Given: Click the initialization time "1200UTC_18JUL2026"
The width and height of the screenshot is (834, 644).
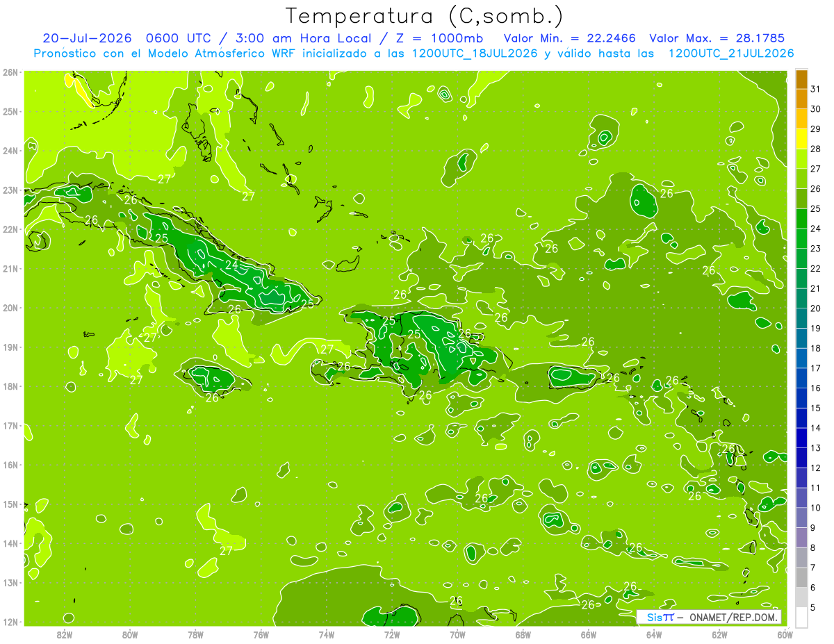Looking at the screenshot, I should tap(475, 53).
